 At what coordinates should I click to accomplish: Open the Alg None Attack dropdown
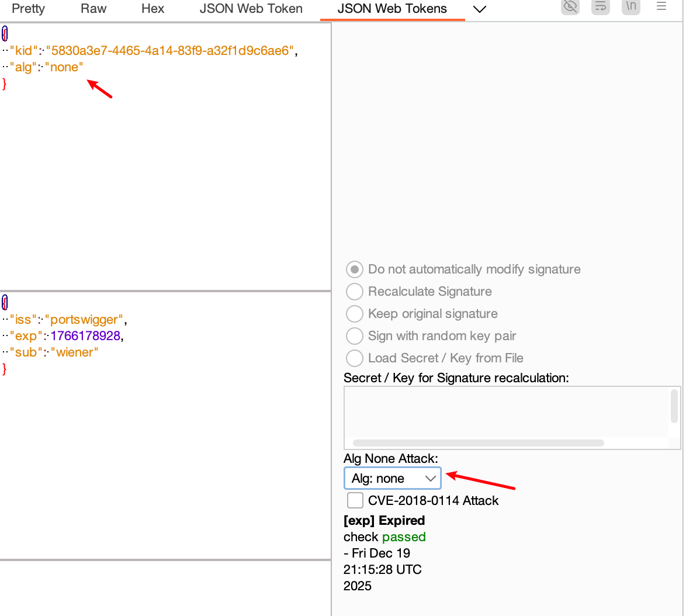[392, 479]
